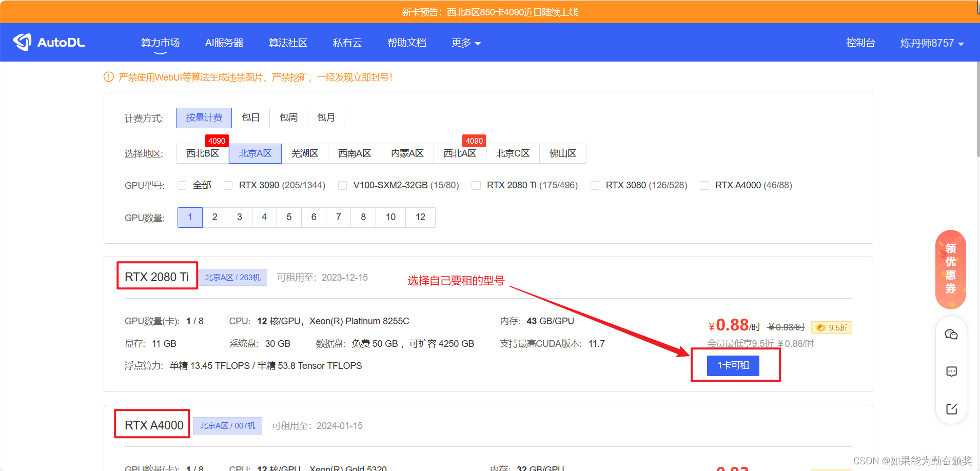Open the chat message icon
The image size is (980, 471).
tap(951, 371)
